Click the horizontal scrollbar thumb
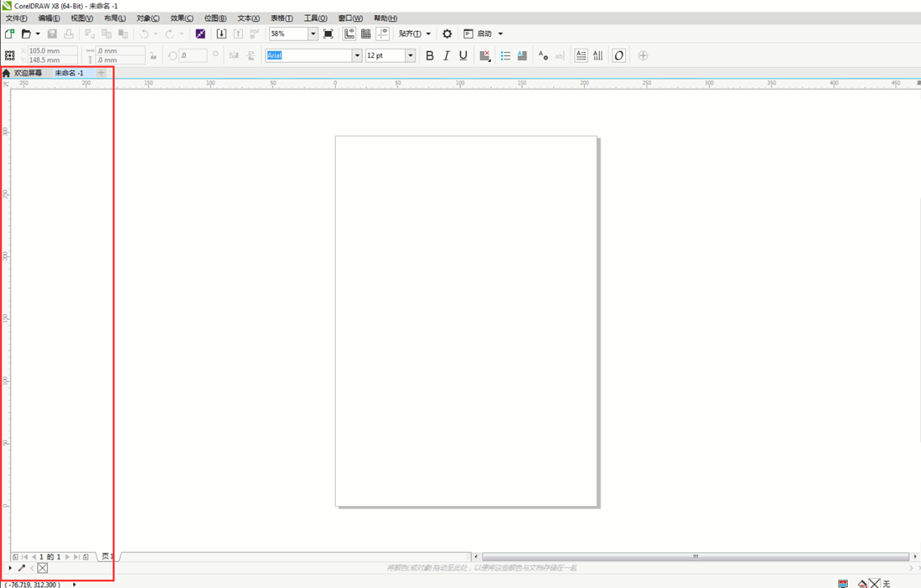921x588 pixels. (x=695, y=557)
